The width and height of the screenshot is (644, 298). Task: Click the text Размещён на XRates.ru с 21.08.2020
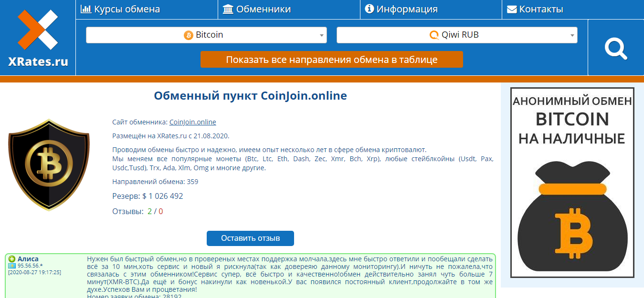[171, 136]
